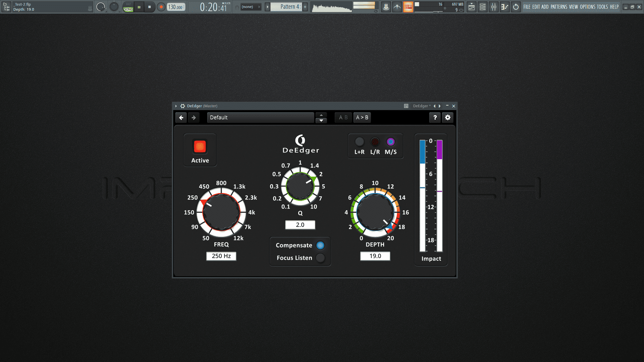Step to next preset with down arrow
644x362 pixels.
[x=321, y=121]
